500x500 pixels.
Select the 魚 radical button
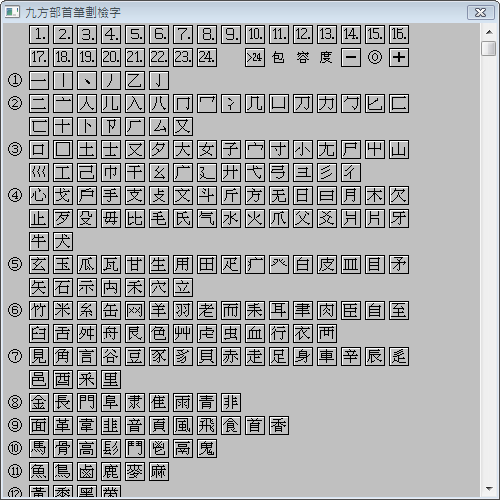coord(39,471)
